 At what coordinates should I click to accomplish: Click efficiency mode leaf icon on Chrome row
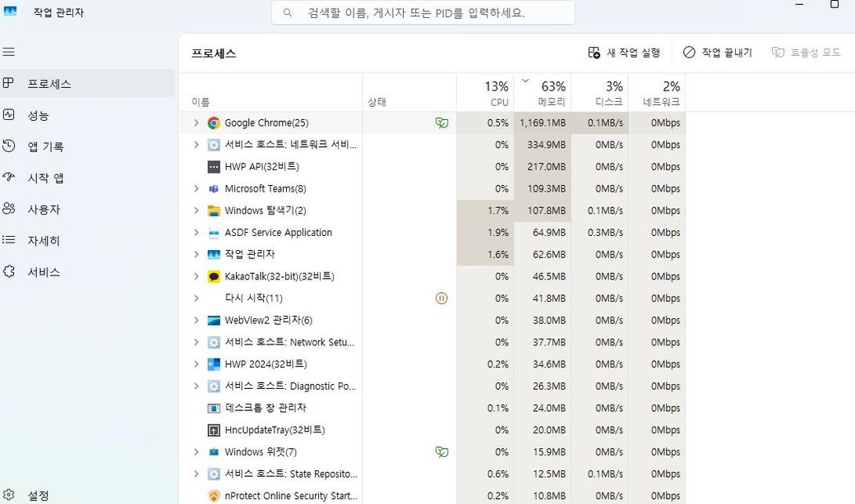point(441,123)
